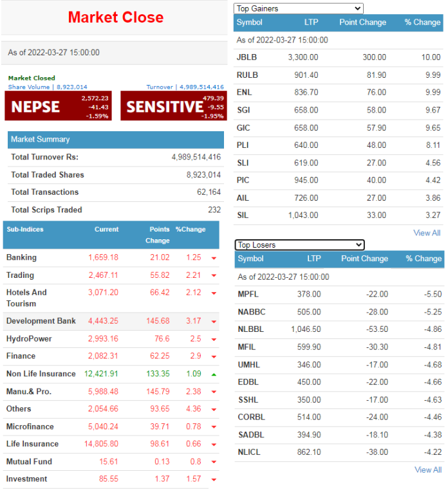Screen dimensions: 448x494
Task: Click the Total Scrips Traded value 232
Action: point(214,210)
